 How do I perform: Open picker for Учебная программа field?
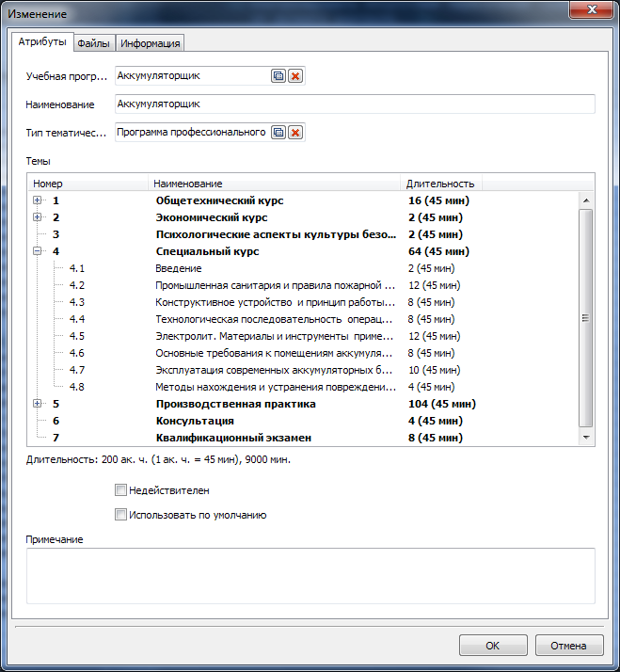(x=278, y=76)
